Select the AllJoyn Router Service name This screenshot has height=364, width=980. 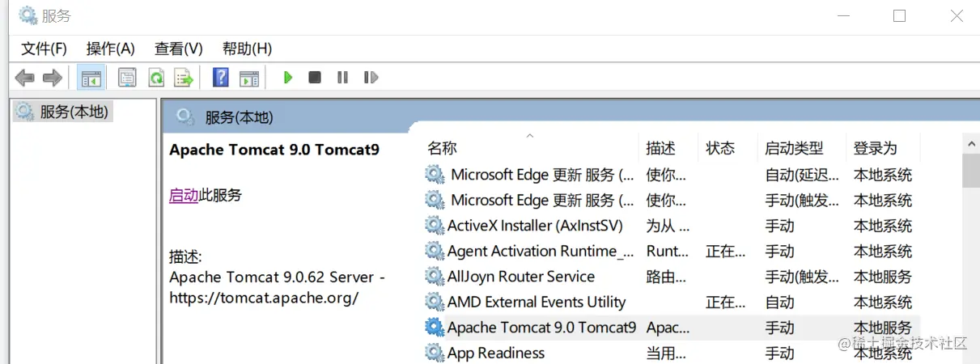[x=521, y=277]
